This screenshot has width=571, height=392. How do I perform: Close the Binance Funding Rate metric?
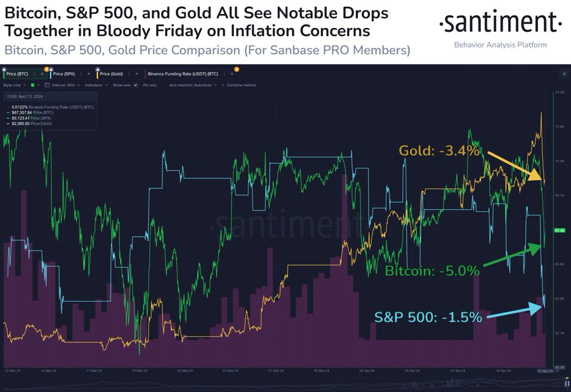pos(232,74)
